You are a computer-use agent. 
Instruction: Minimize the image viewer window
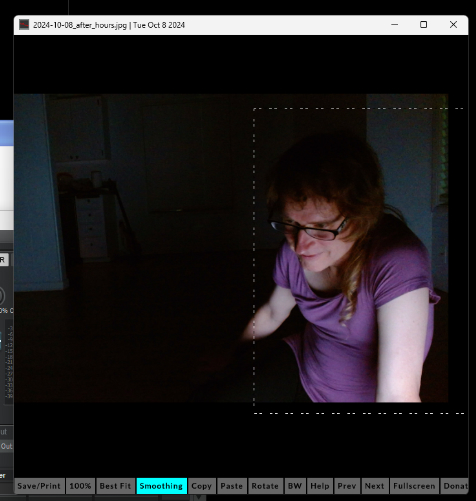(394, 25)
